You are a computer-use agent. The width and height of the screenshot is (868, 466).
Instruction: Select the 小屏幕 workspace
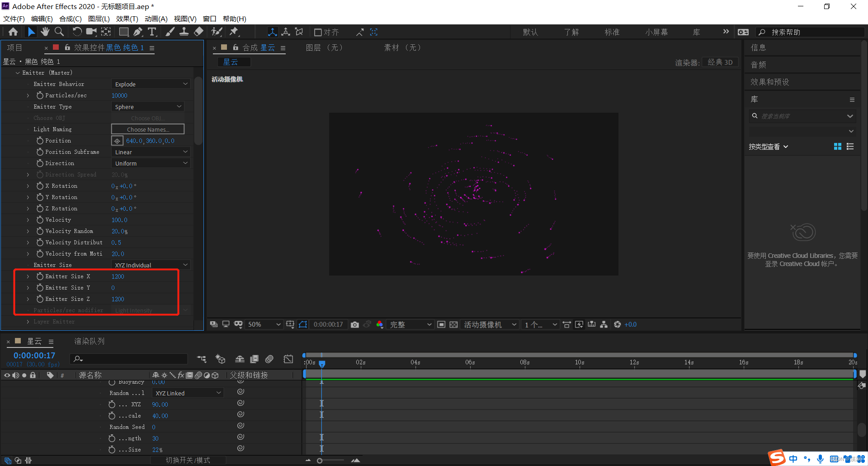[656, 32]
